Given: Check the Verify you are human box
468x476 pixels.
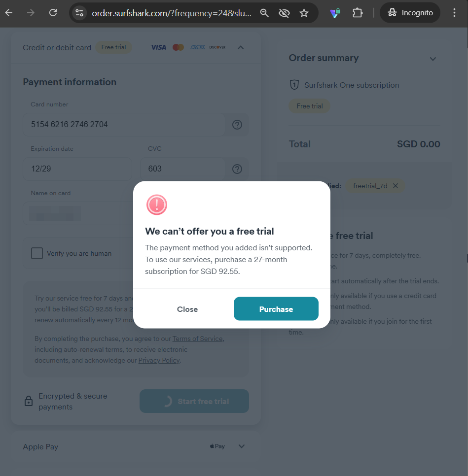Looking at the screenshot, I should click(37, 253).
